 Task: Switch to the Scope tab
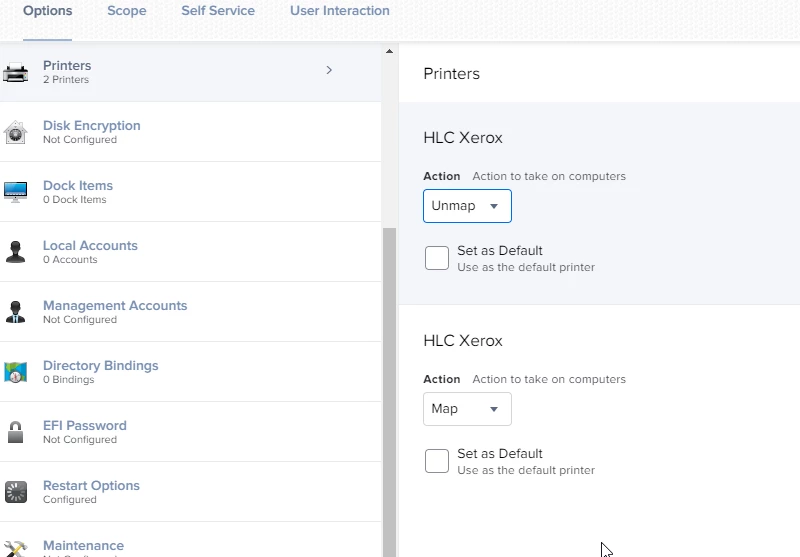127,11
